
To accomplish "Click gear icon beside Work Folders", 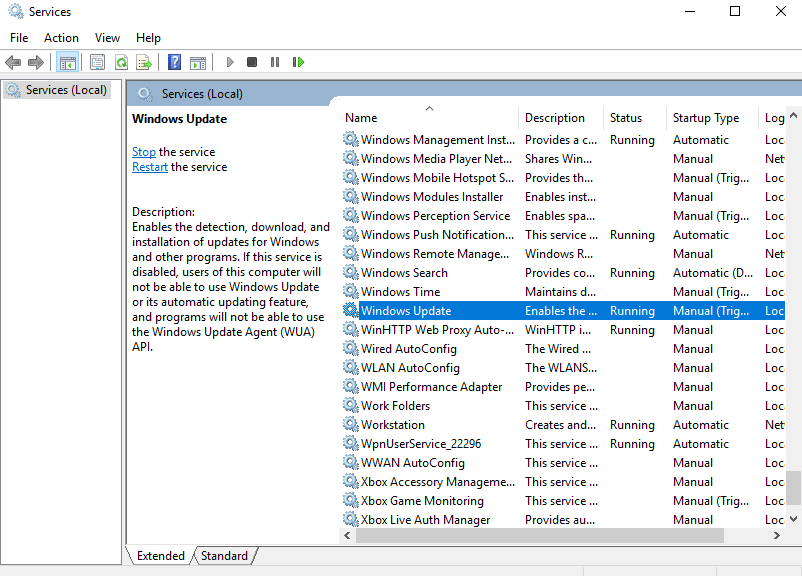I will point(350,405).
